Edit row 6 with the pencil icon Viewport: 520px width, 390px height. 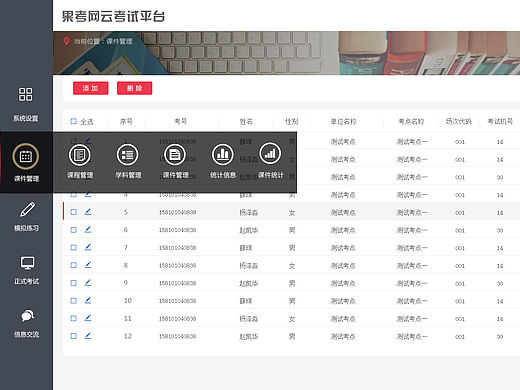(88, 229)
